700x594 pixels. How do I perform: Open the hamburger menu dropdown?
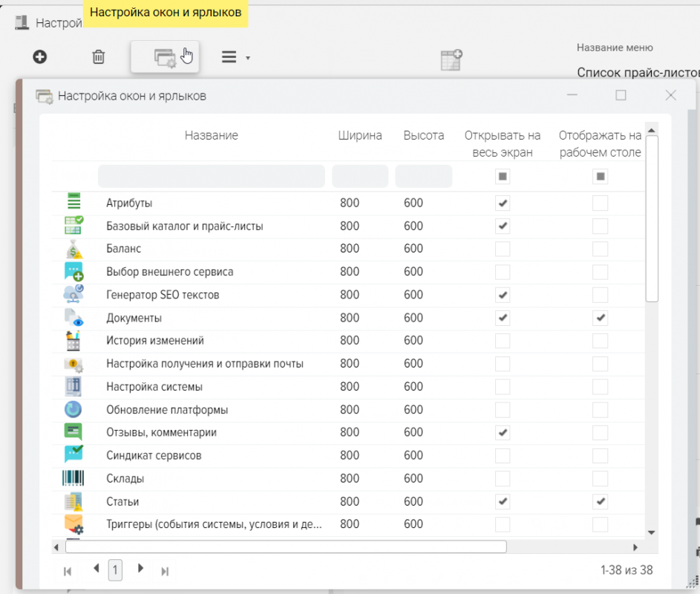[235, 57]
